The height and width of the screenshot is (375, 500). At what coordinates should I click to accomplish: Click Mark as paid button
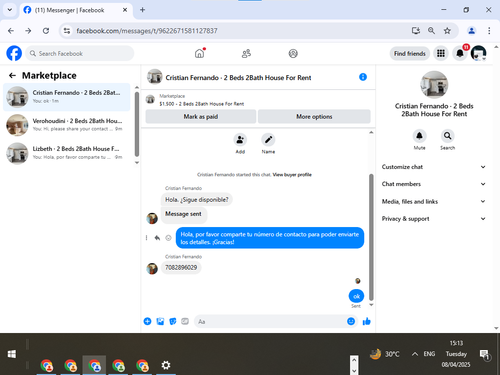point(201,117)
